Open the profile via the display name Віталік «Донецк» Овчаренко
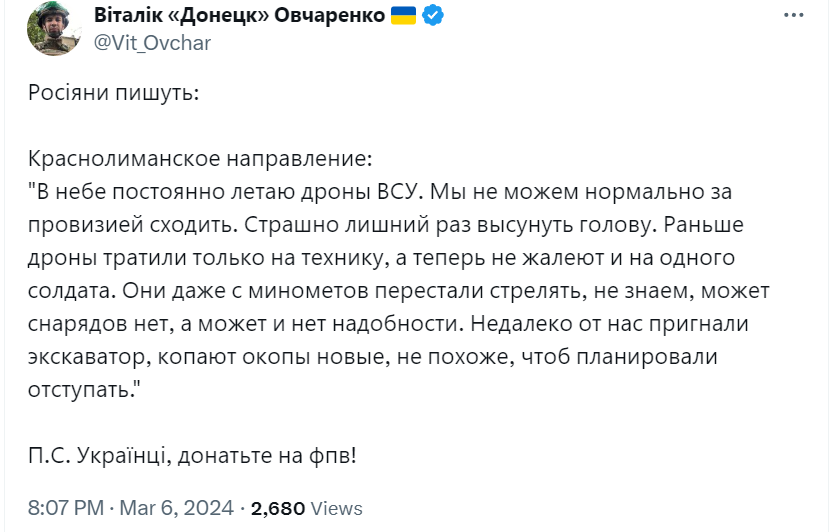The height and width of the screenshot is (532, 829). (x=240, y=15)
